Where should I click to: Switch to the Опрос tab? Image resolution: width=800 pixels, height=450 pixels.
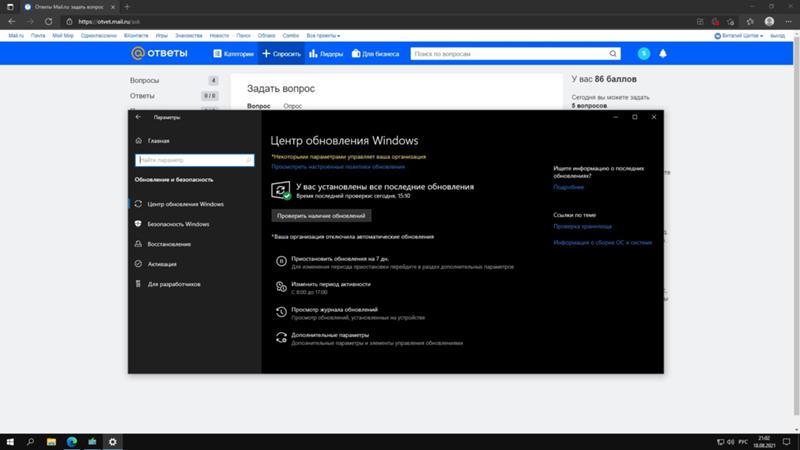tap(292, 106)
